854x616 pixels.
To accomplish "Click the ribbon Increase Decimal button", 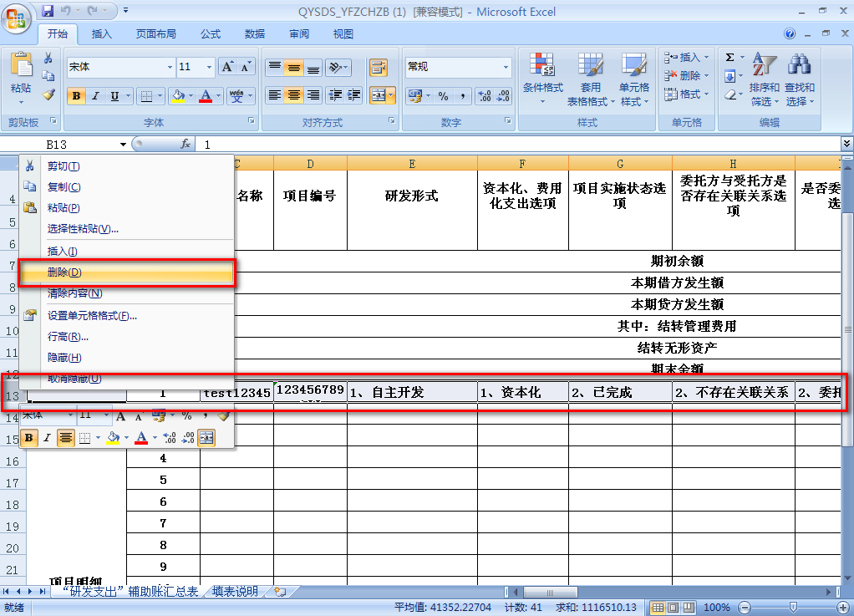I will (484, 96).
